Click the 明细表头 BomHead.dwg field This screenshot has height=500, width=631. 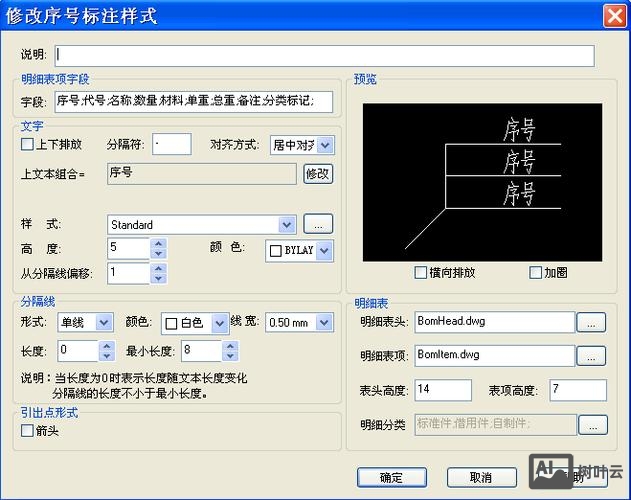click(495, 322)
